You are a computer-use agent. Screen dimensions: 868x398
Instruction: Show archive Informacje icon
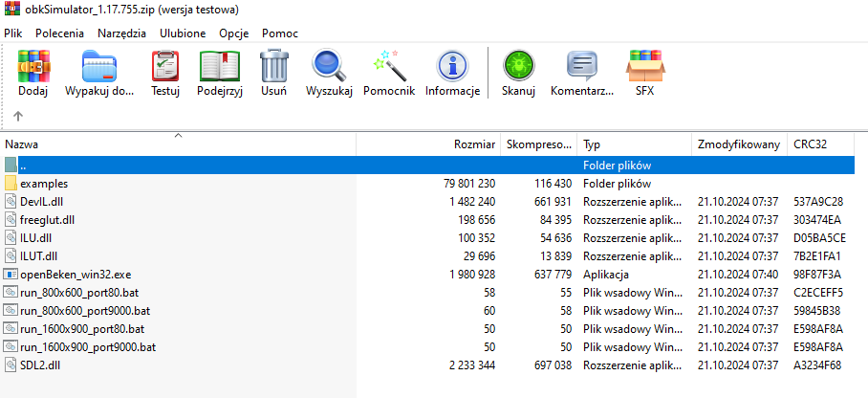pyautogui.click(x=452, y=65)
